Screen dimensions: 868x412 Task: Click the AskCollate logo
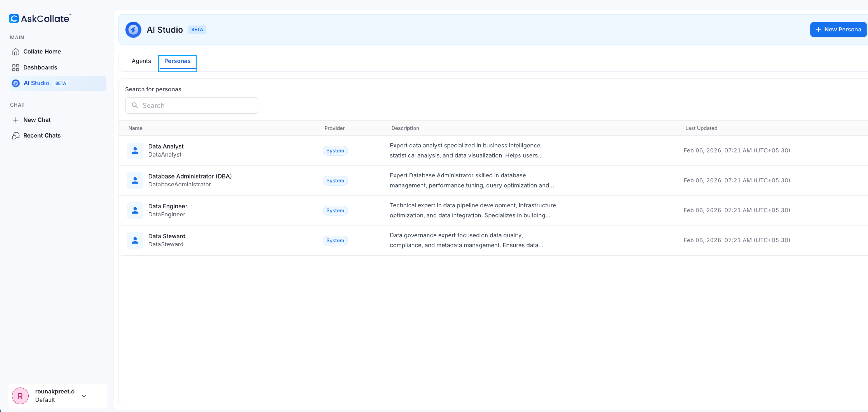[39, 19]
